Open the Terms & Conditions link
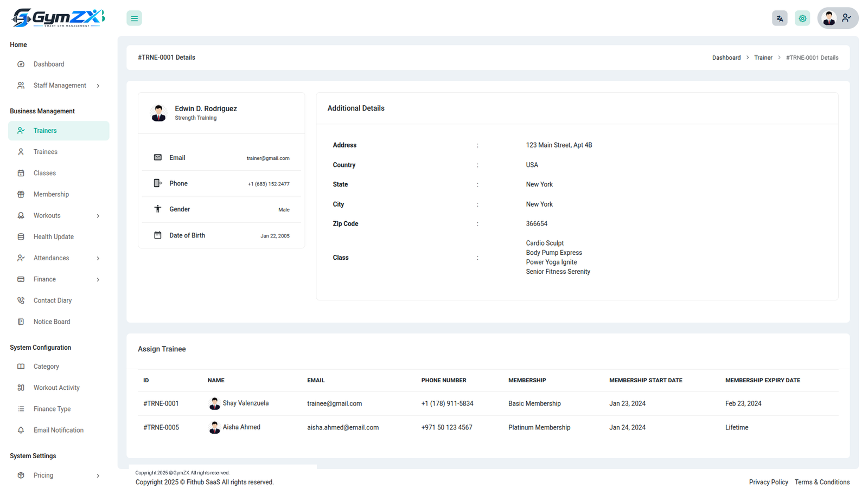The width and height of the screenshot is (868, 488). [822, 482]
